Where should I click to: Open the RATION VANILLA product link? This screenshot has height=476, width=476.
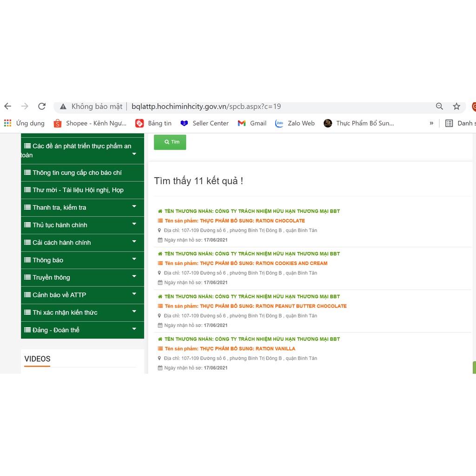click(x=247, y=349)
